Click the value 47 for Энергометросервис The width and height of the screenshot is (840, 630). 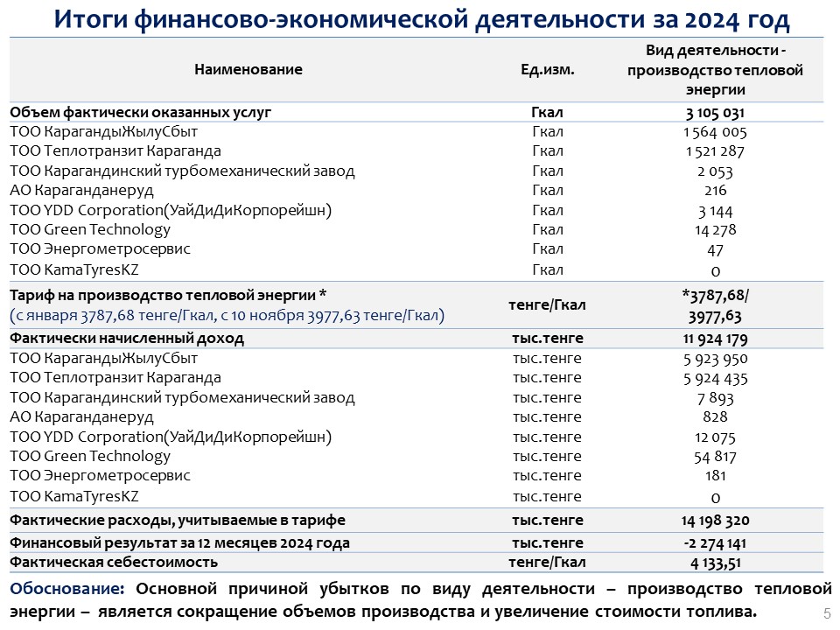click(x=715, y=250)
